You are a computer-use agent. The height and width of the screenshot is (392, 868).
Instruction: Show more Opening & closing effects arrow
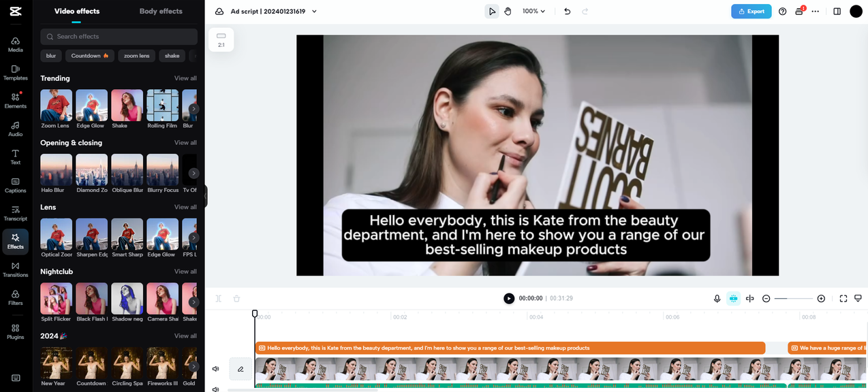coord(194,174)
